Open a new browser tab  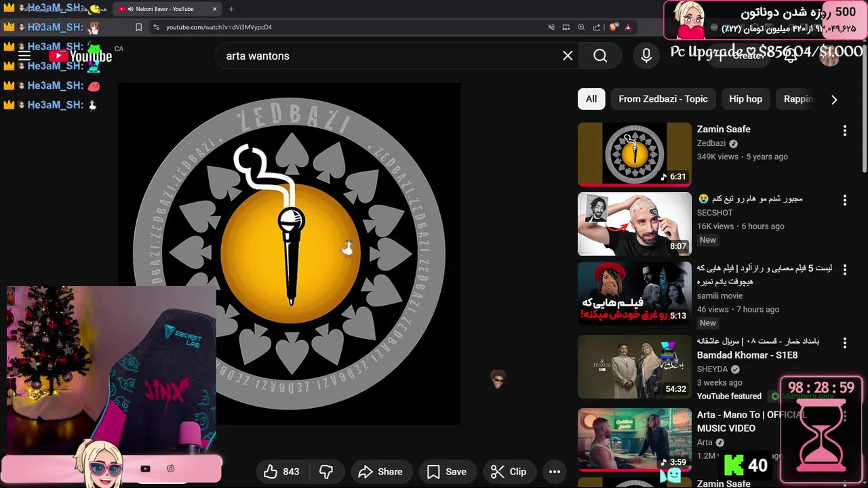click(x=231, y=9)
